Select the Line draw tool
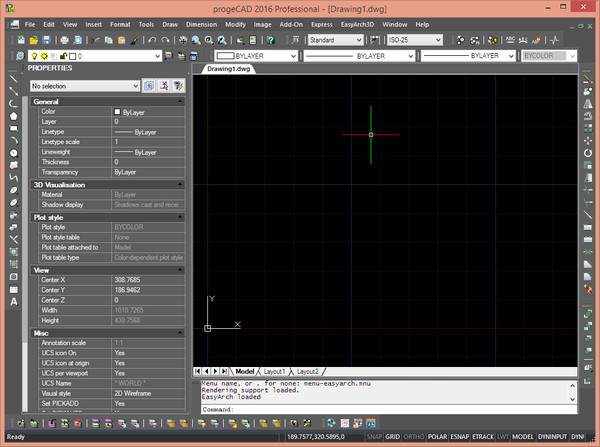Screen dimensions: 600x447 pos(13,78)
